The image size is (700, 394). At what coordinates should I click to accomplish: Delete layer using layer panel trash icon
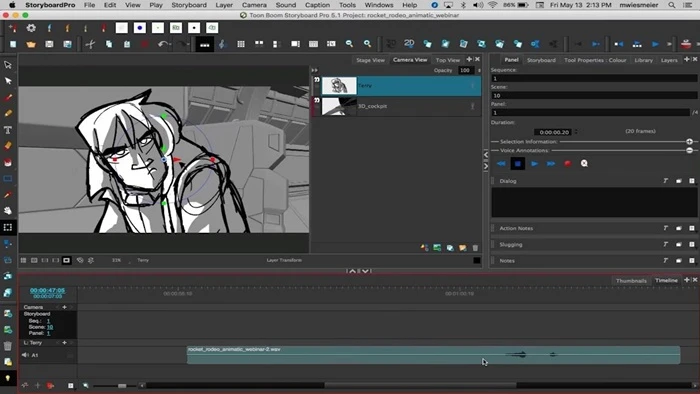coord(475,248)
